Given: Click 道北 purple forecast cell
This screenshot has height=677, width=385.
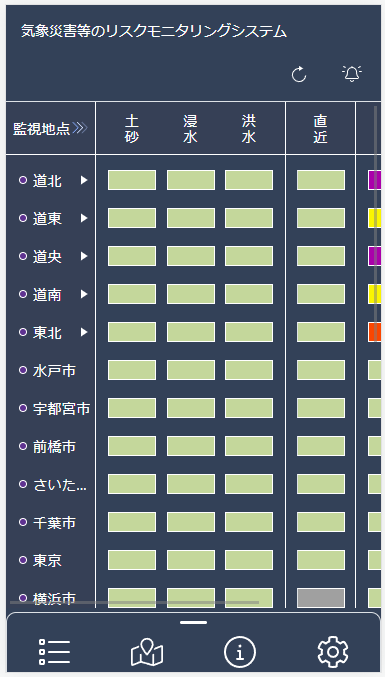Looking at the screenshot, I should pos(374,180).
